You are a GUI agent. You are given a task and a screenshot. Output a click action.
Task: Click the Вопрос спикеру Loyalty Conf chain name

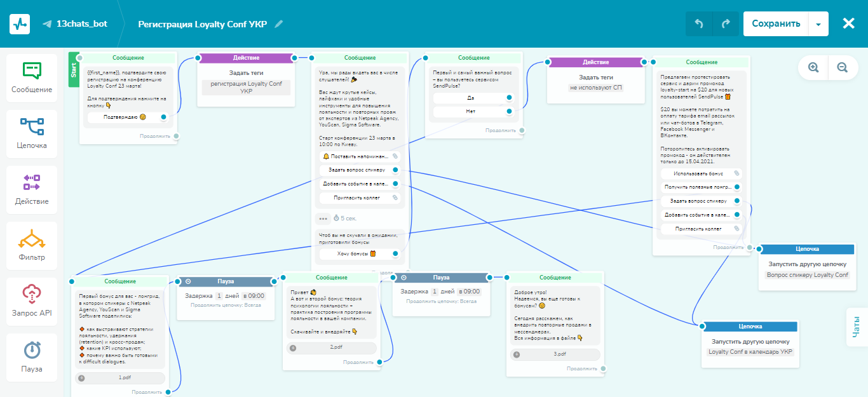tap(808, 275)
